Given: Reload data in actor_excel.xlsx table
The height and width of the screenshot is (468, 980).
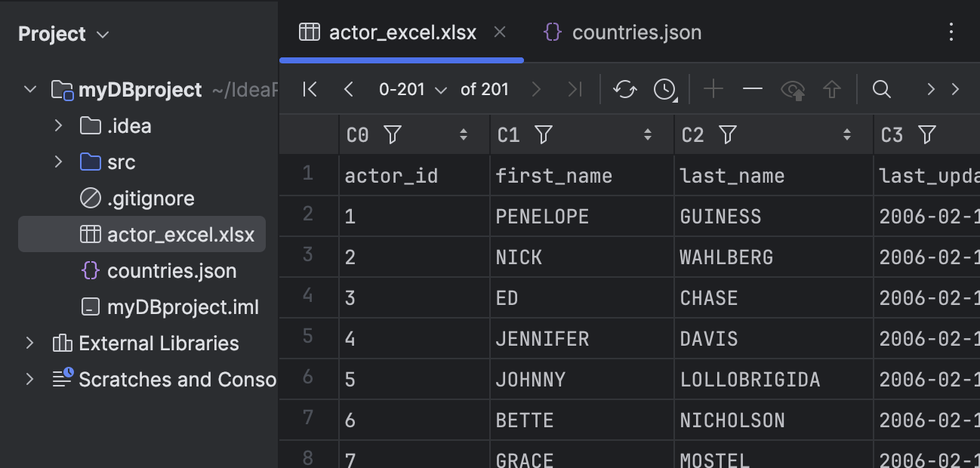Looking at the screenshot, I should (x=624, y=89).
